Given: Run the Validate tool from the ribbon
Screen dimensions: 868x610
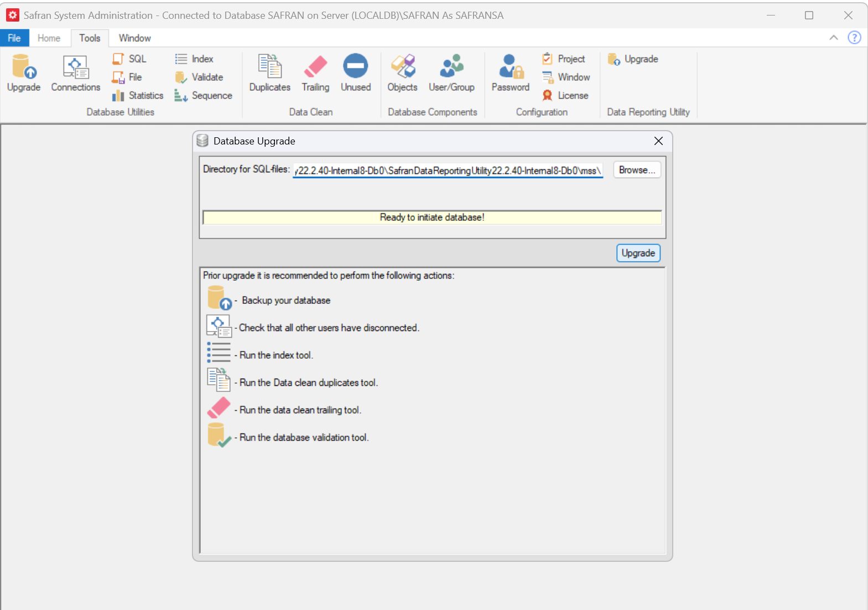Looking at the screenshot, I should pyautogui.click(x=199, y=77).
